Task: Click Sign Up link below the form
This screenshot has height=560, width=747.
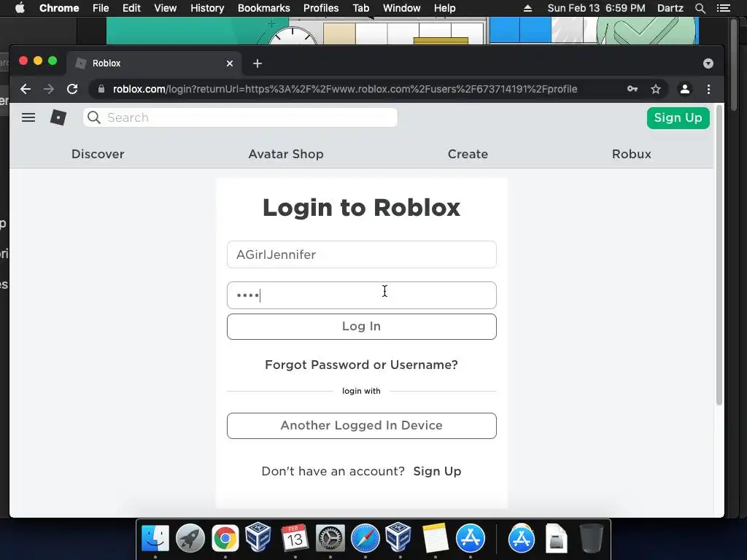Action: pyautogui.click(x=437, y=472)
